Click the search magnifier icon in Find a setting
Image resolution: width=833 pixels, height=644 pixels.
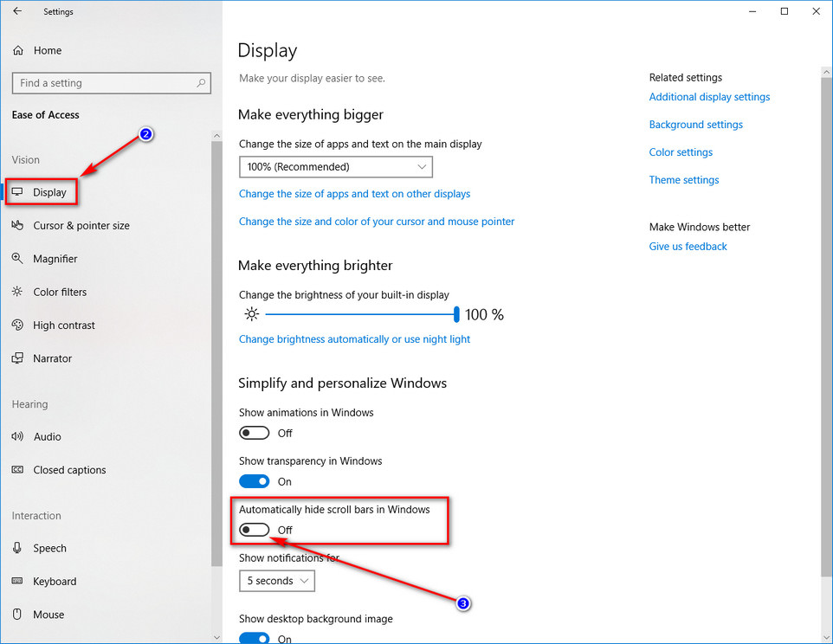pos(201,83)
